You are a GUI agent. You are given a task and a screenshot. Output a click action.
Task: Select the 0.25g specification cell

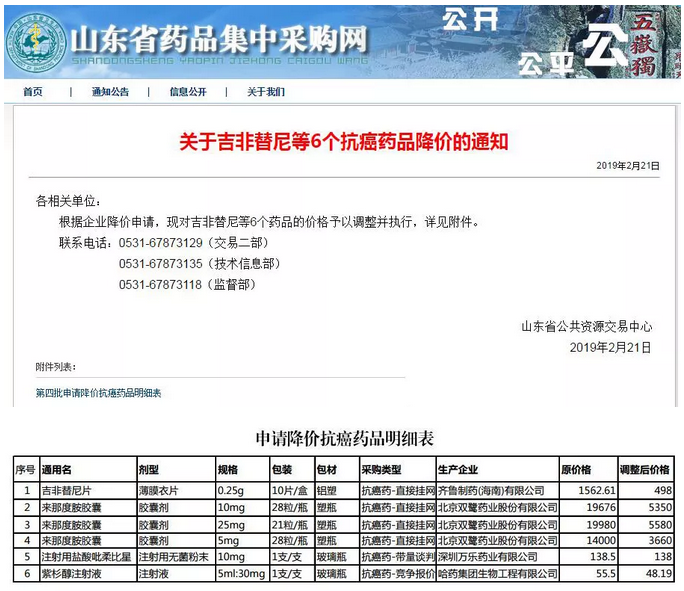click(x=243, y=491)
